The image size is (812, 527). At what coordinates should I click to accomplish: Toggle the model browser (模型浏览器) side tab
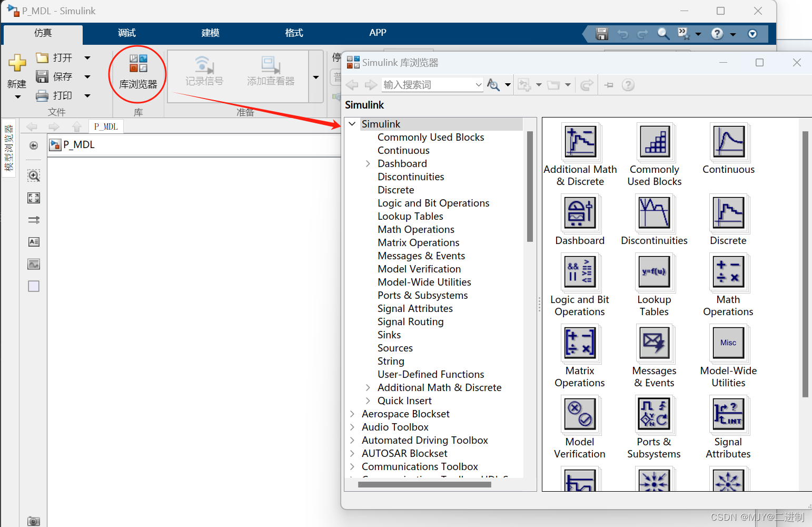tap(9, 148)
